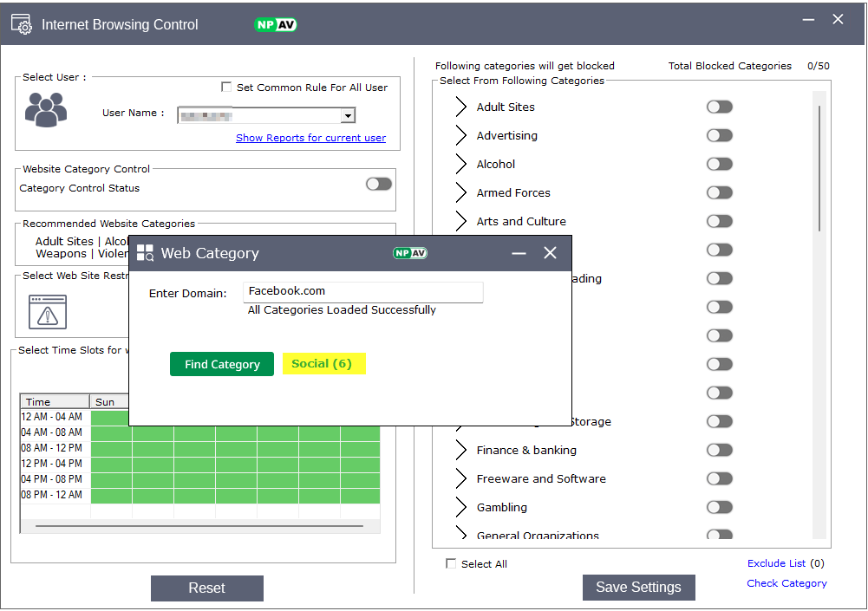The width and height of the screenshot is (868, 611).
Task: Minimize the Web Category dialog
Action: pyautogui.click(x=519, y=253)
